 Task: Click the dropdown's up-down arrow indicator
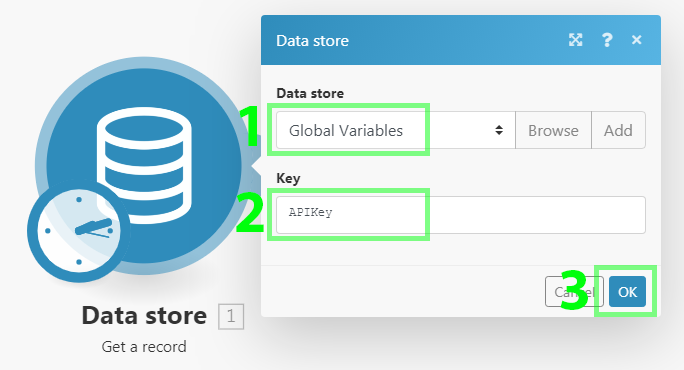click(499, 130)
